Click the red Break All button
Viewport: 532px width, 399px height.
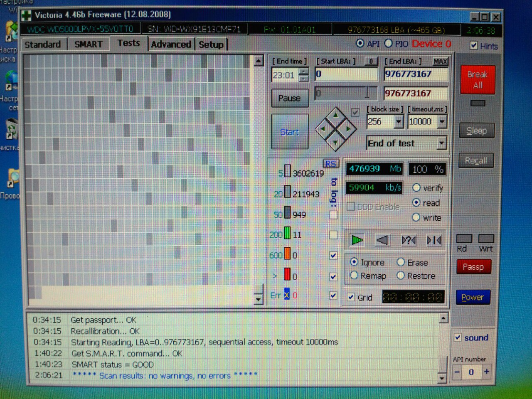[x=478, y=80]
